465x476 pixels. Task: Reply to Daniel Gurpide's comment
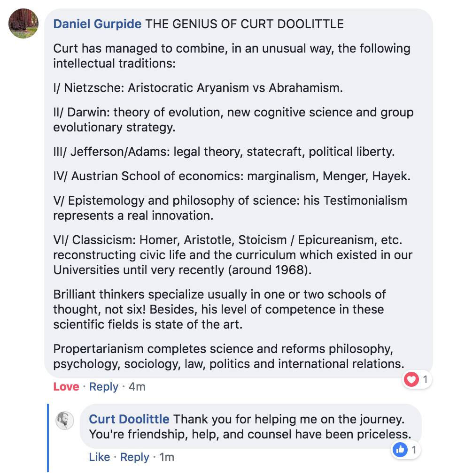103,387
